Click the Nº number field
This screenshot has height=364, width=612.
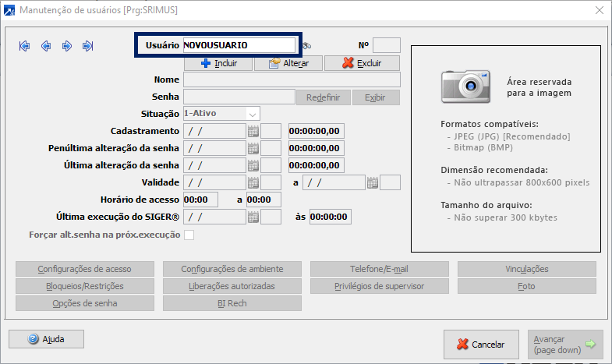pyautogui.click(x=387, y=45)
